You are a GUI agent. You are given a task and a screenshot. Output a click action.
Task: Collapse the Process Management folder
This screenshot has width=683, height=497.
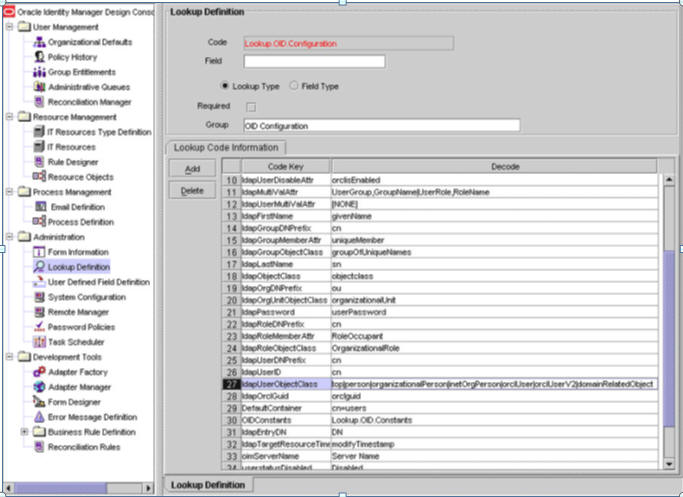pyautogui.click(x=10, y=192)
